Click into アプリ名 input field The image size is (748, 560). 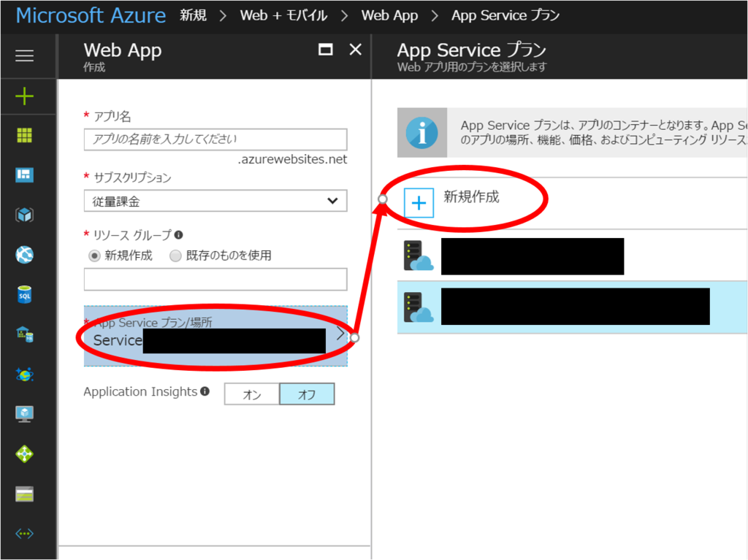[215, 139]
